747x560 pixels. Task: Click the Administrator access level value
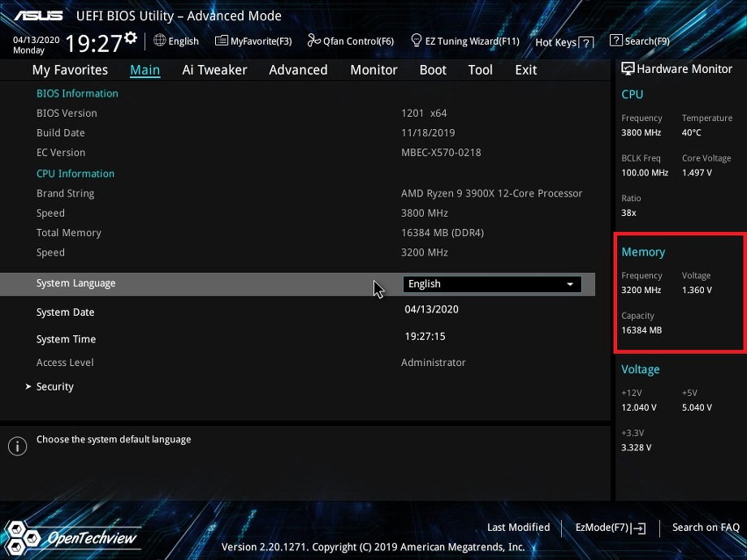click(433, 363)
